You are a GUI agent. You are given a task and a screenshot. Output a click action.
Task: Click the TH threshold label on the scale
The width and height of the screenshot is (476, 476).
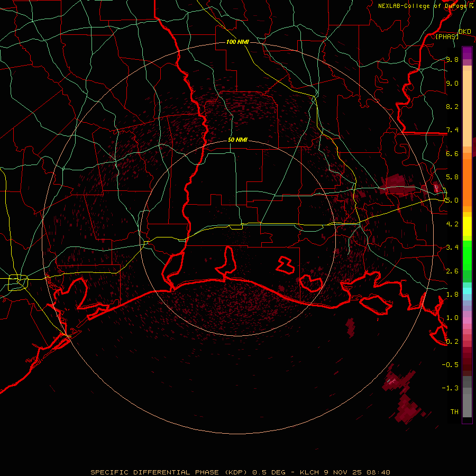[x=454, y=411]
